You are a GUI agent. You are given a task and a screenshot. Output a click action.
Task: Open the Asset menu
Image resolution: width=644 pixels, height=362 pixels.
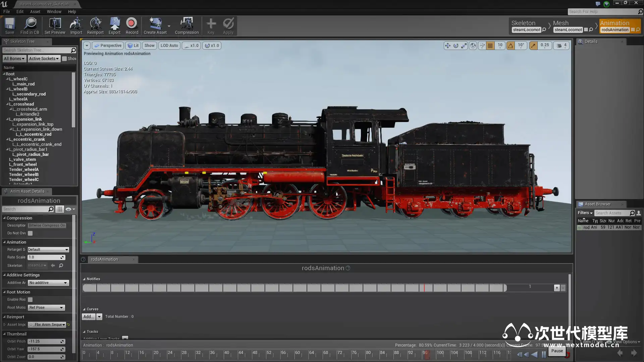[35, 11]
